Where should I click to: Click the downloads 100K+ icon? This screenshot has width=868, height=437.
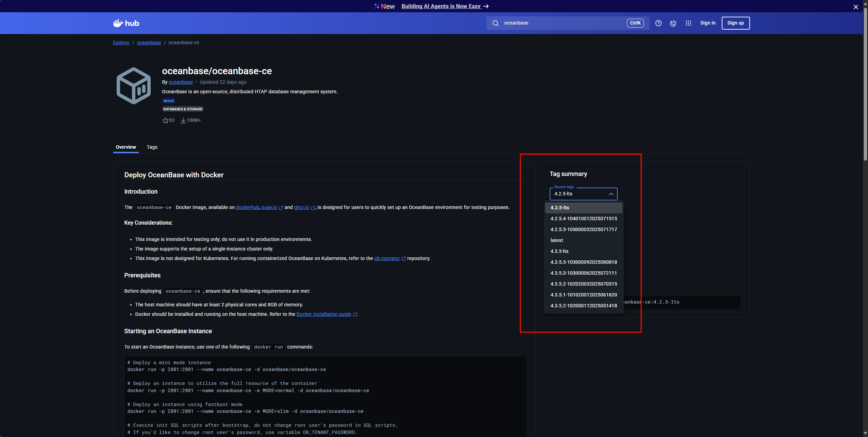(183, 120)
